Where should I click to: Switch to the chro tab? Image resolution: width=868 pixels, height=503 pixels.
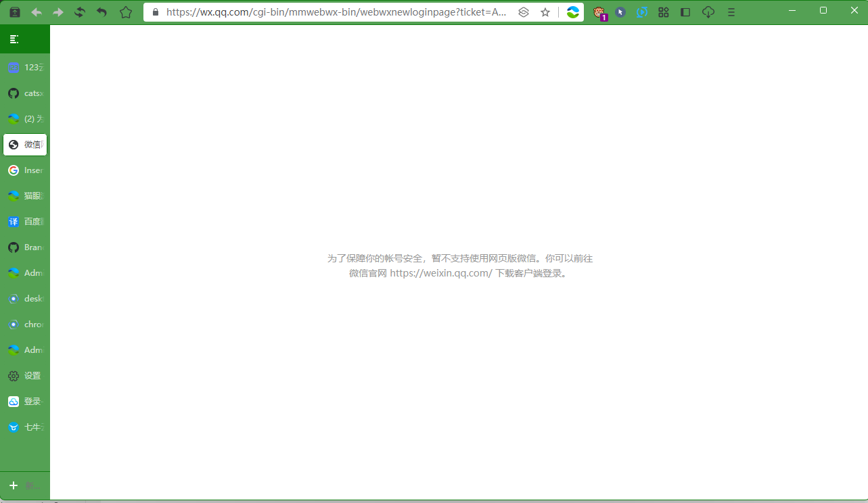(25, 325)
